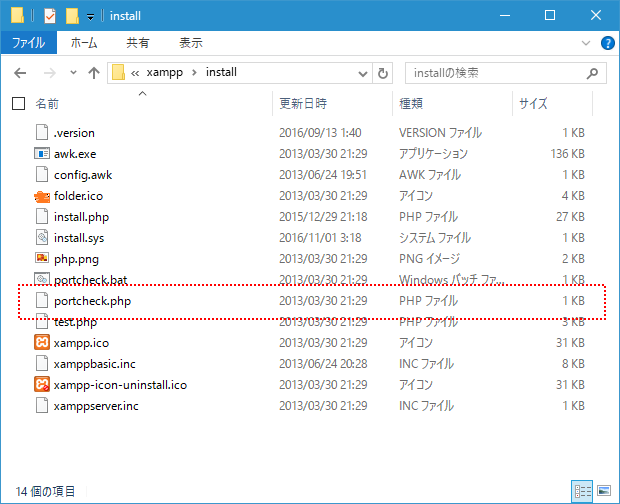Click the 2013/06/24 20:28 date cell

[x=323, y=364]
